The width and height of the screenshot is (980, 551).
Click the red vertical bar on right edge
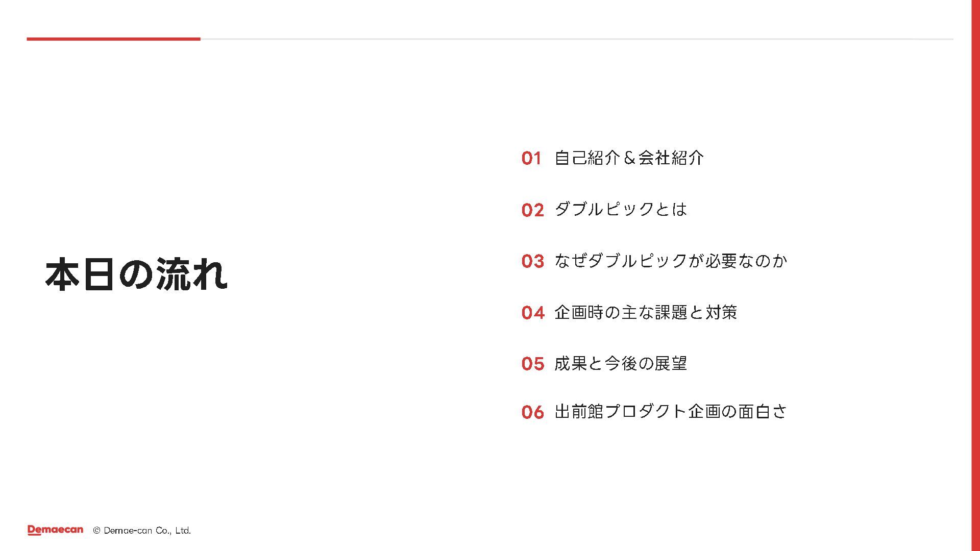pos(975,275)
